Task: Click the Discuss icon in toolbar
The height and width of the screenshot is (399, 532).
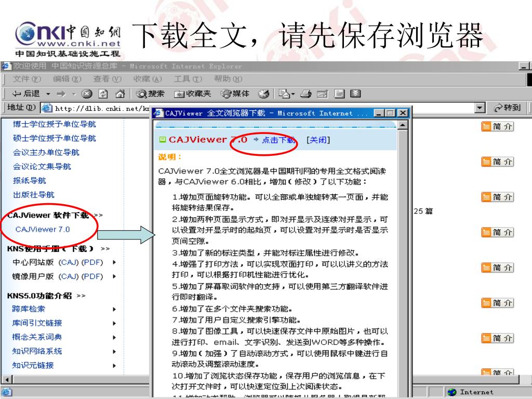Action: pos(339,94)
